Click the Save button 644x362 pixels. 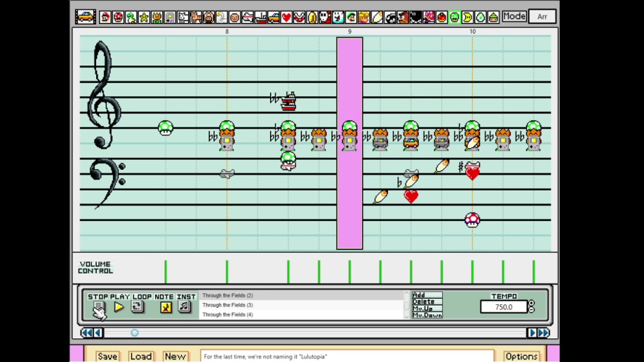coord(107,356)
